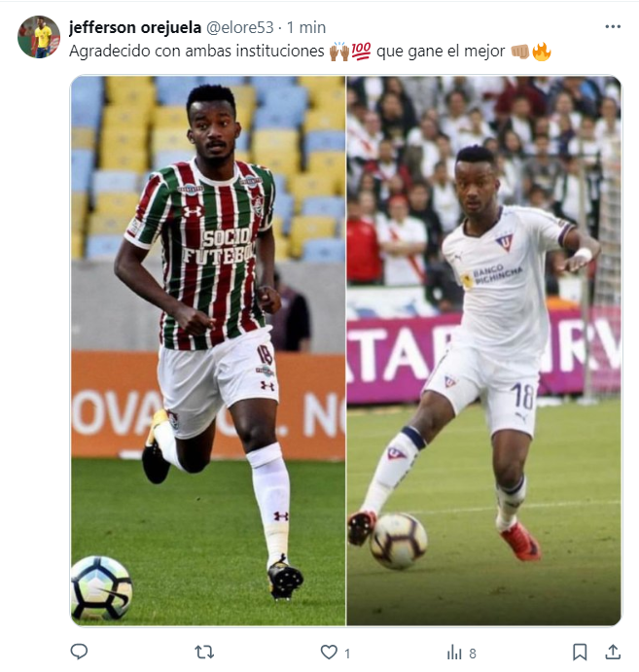
Task: Click the view count number 8
Action: pyautogui.click(x=473, y=654)
